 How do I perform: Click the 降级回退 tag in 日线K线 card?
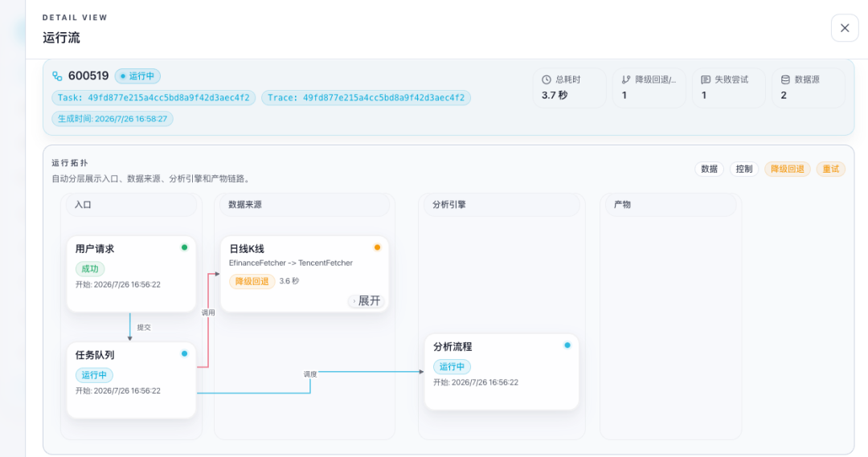(x=252, y=281)
